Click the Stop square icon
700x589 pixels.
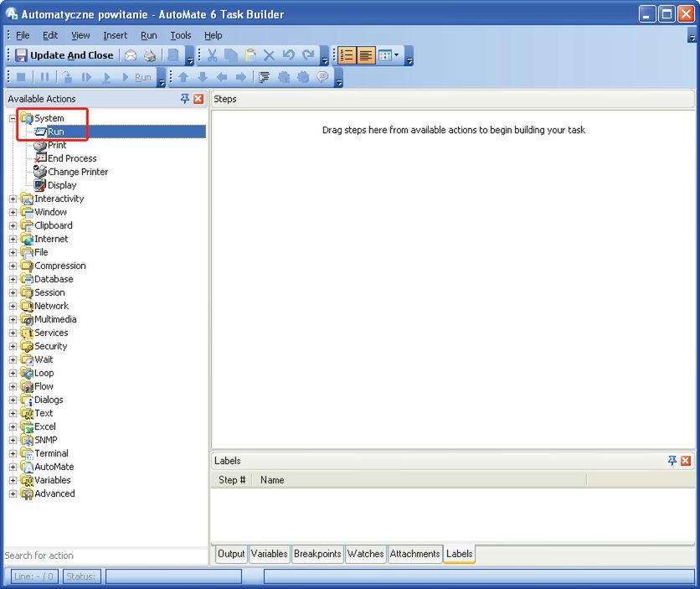pyautogui.click(x=21, y=77)
